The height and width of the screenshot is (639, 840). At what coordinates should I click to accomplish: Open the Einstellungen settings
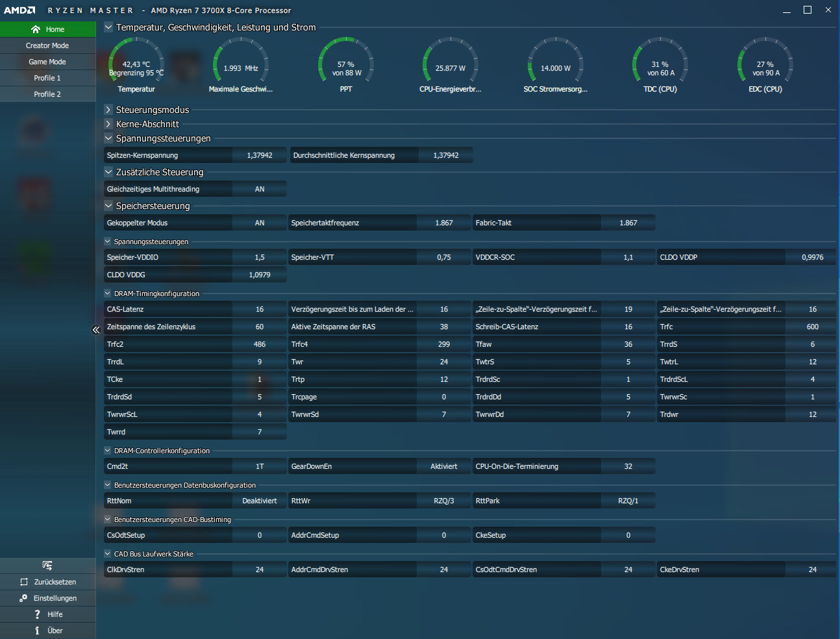click(x=48, y=598)
